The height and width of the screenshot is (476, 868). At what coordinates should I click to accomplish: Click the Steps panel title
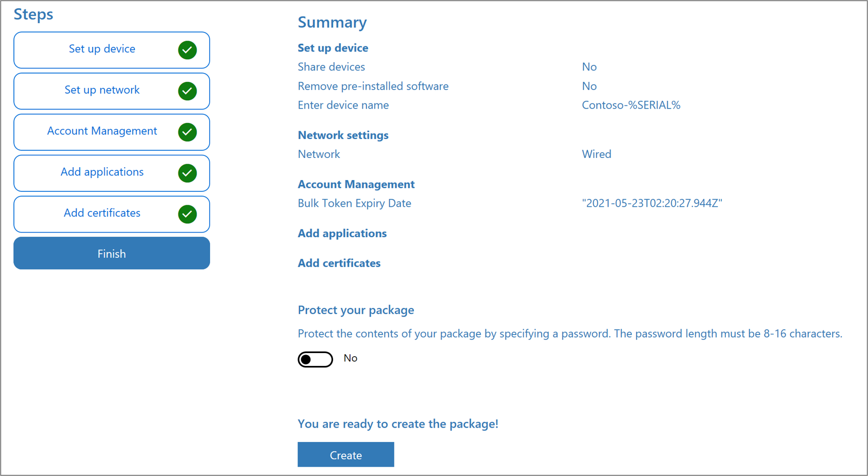[x=33, y=14]
